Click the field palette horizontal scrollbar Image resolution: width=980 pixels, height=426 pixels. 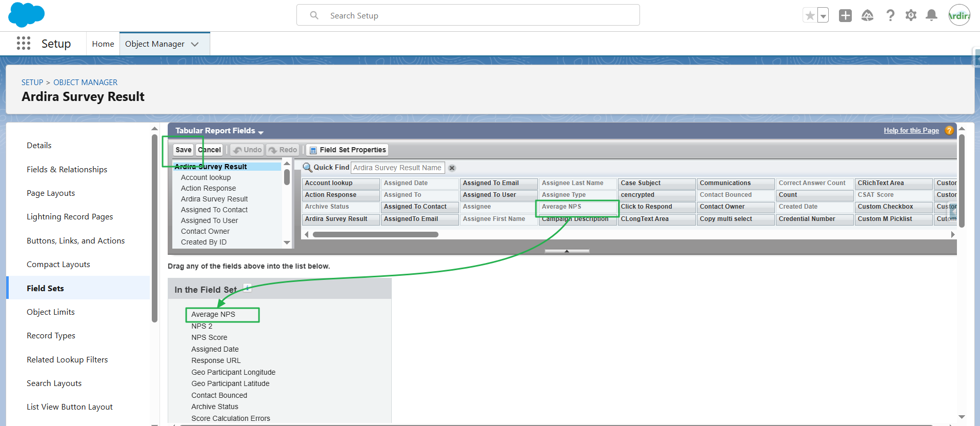point(375,234)
